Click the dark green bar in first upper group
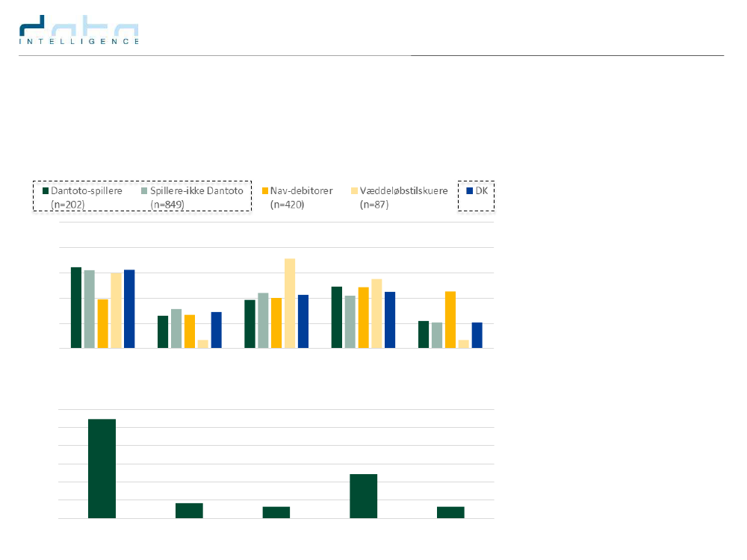747x560 pixels. (x=76, y=308)
